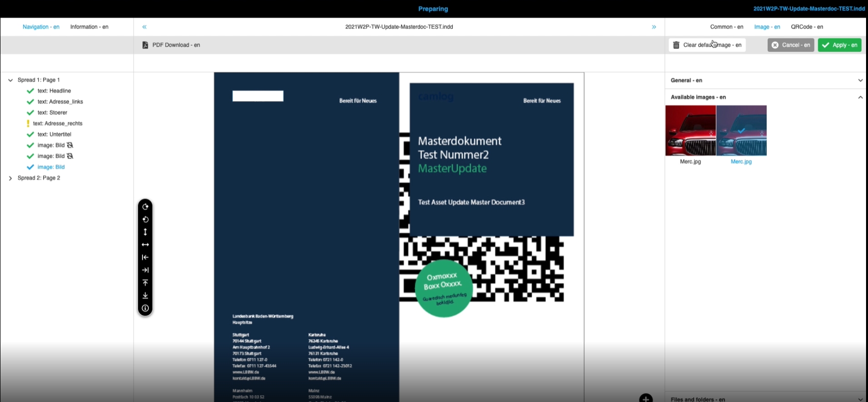Select the checked blue-tinted Merc.jpg thumbnail

pos(741,131)
